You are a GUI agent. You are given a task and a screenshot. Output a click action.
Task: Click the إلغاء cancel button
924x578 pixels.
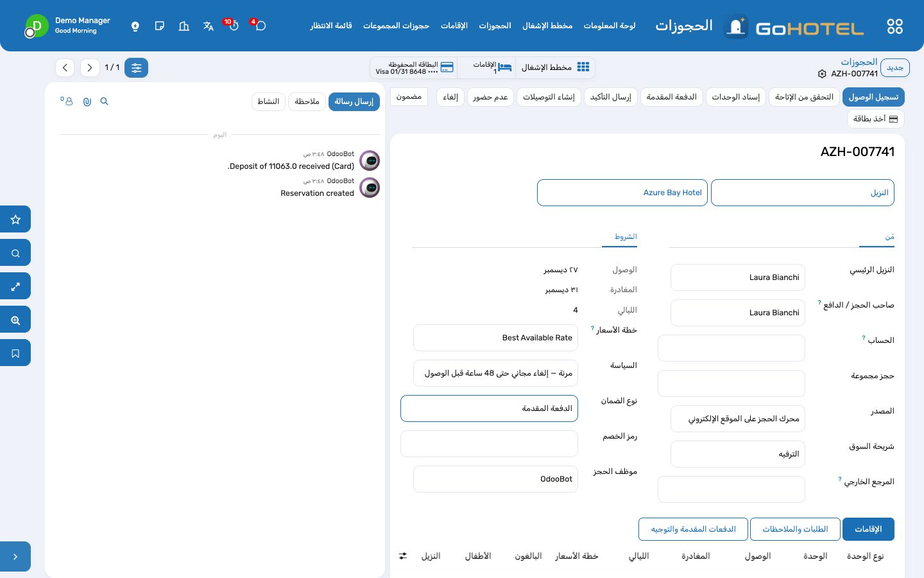coord(450,97)
